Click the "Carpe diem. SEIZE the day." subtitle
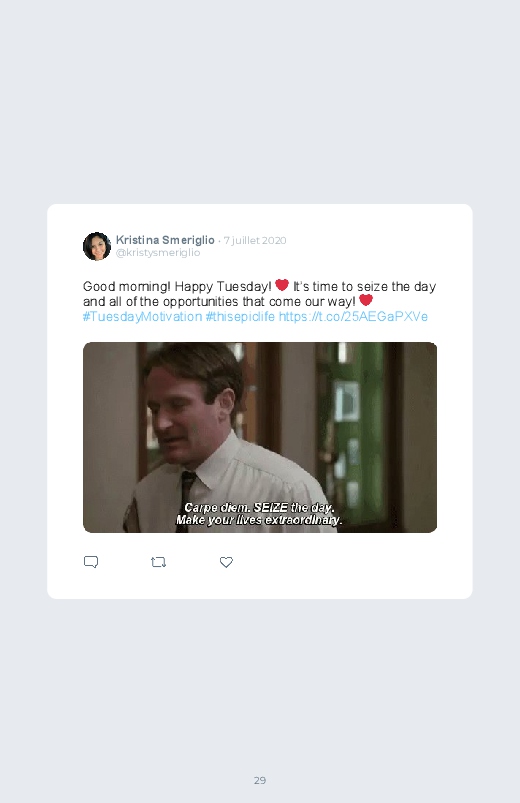 point(259,508)
